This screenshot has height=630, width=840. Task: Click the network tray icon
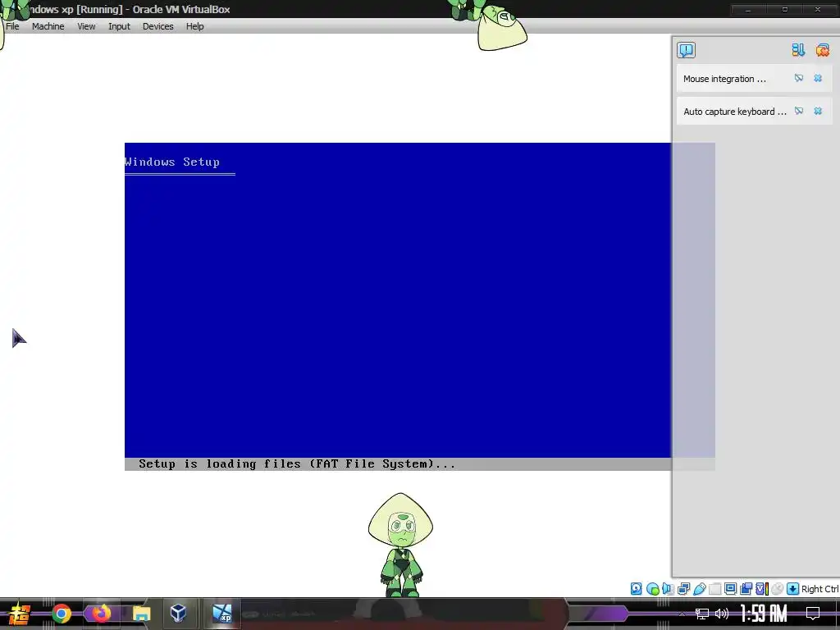(702, 614)
